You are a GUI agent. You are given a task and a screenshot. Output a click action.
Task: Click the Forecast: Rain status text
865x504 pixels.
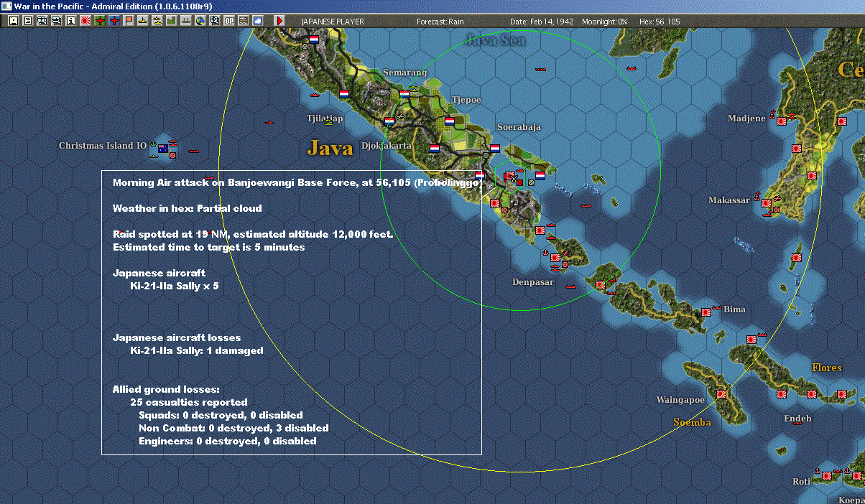440,22
